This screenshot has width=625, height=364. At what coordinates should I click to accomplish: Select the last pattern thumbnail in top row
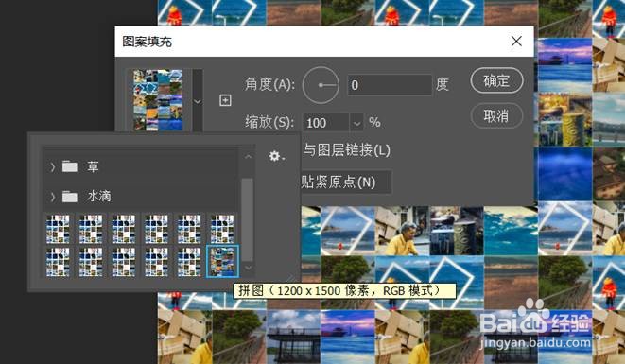click(x=222, y=229)
